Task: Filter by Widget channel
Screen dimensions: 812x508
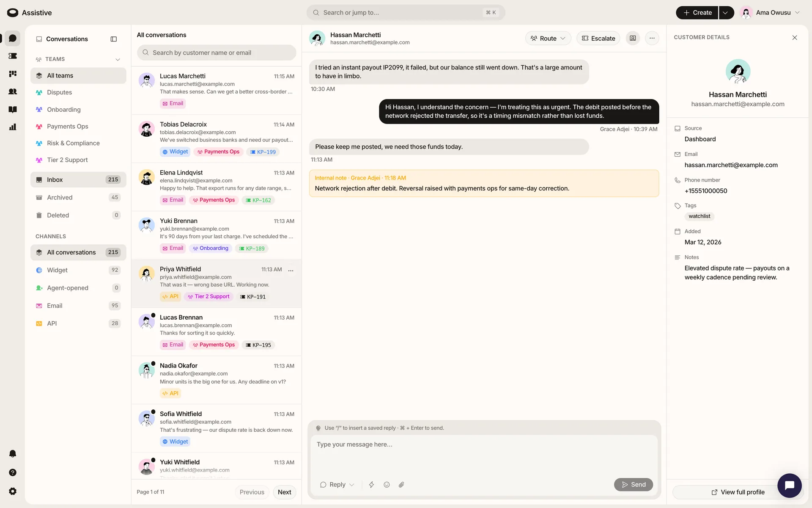Action: 78,270
